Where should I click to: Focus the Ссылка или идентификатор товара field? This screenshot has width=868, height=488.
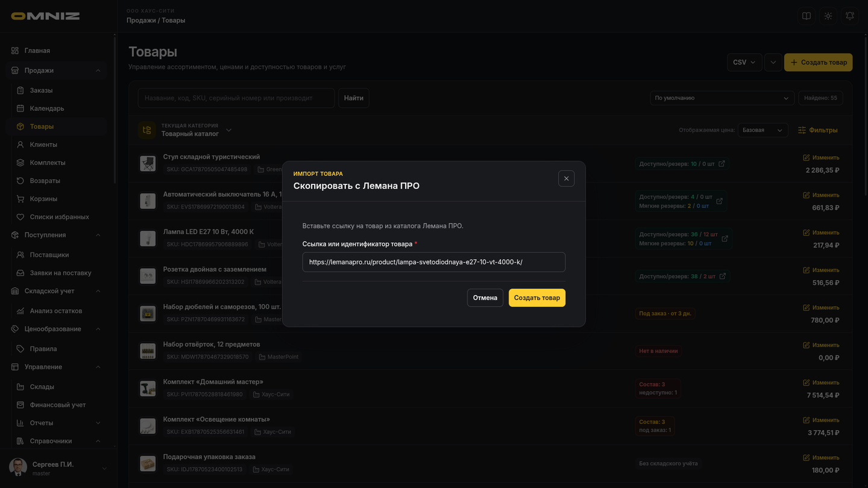point(434,262)
